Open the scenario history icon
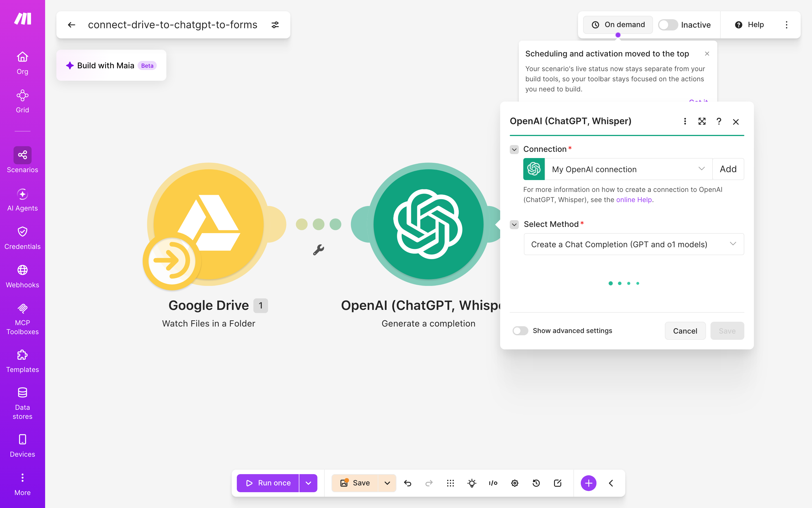 coord(536,483)
